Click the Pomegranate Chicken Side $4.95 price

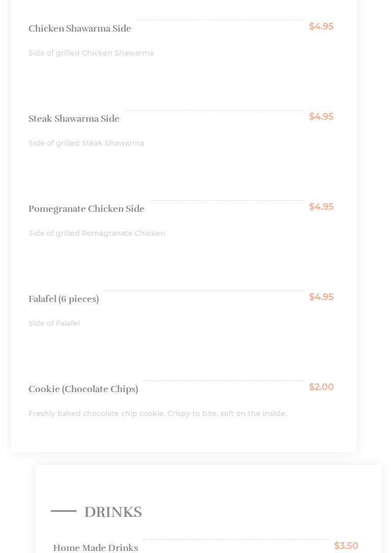click(321, 207)
